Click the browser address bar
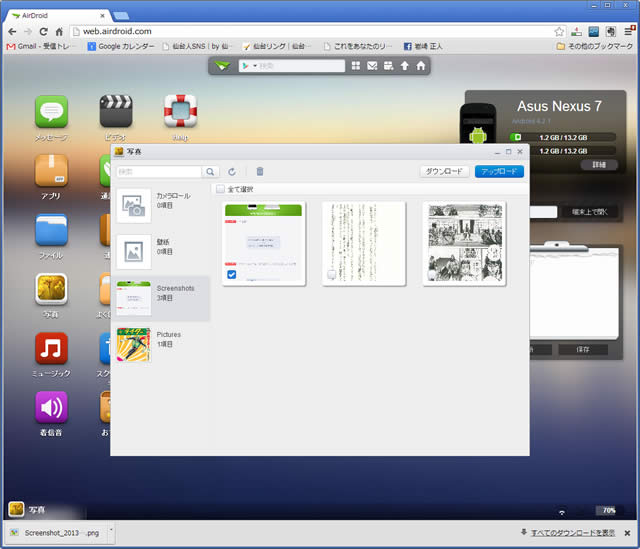This screenshot has width=640, height=549. [312, 31]
